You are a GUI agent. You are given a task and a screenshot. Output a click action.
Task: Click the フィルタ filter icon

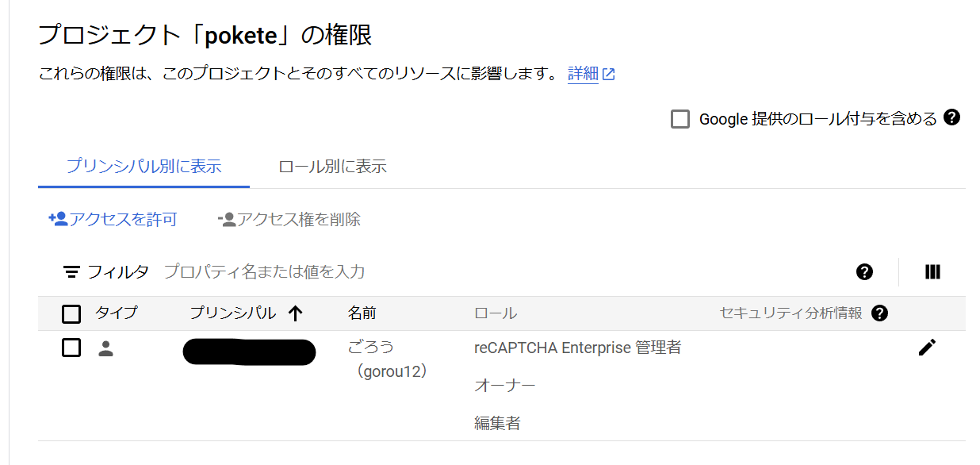click(x=71, y=272)
